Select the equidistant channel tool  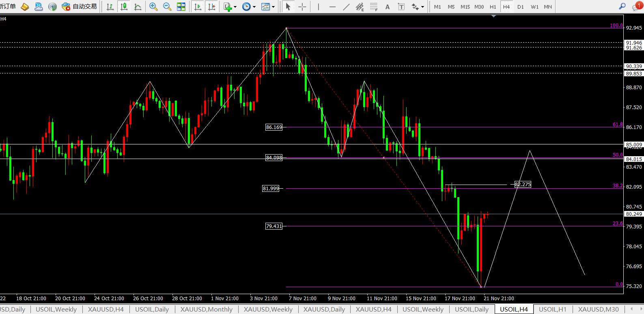coord(360,6)
